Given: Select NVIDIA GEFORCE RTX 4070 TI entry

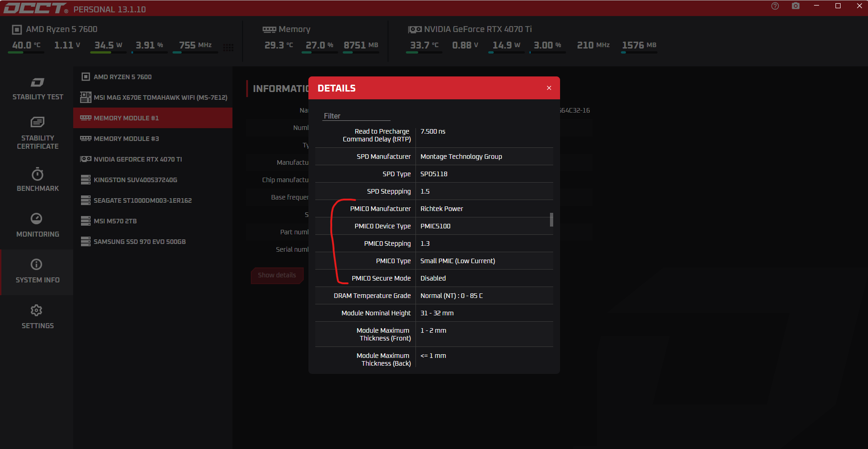Looking at the screenshot, I should [153, 159].
